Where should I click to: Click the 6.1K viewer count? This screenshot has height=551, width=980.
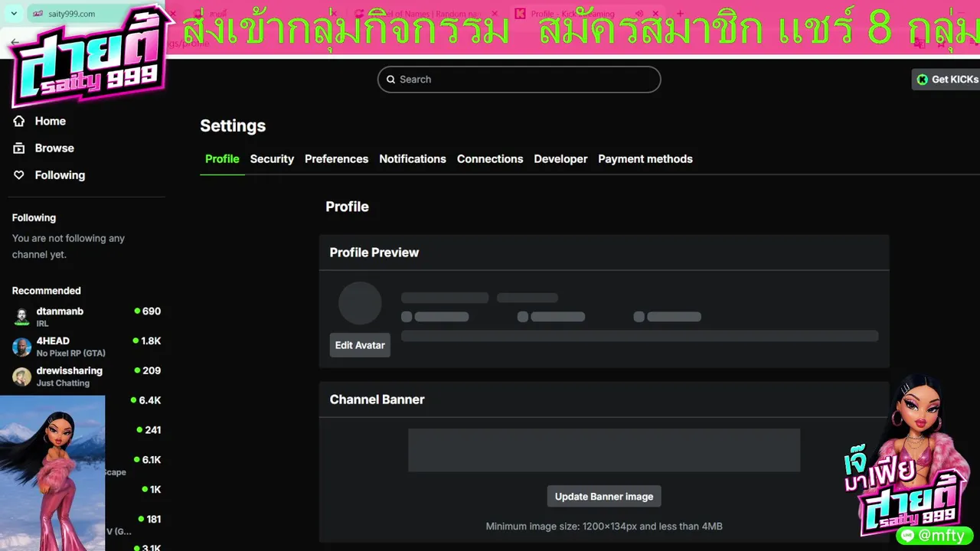pos(147,460)
